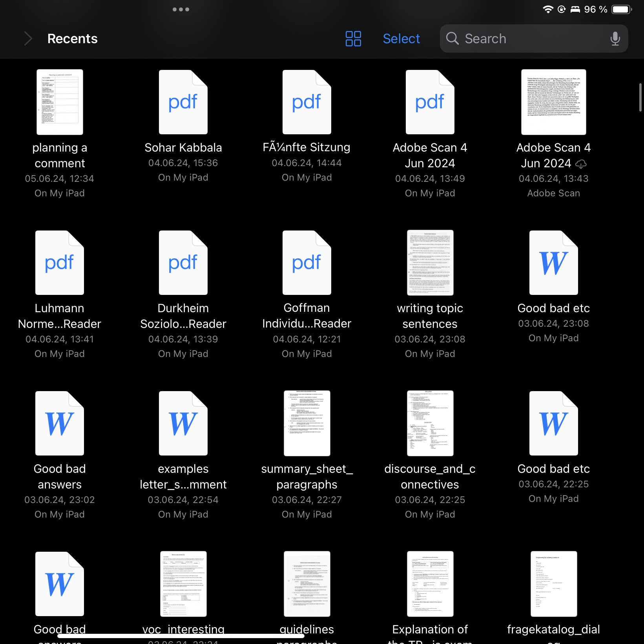The width and height of the screenshot is (644, 644).
Task: Open the Luhmann Norme...Reader pdf icon
Action: click(60, 263)
